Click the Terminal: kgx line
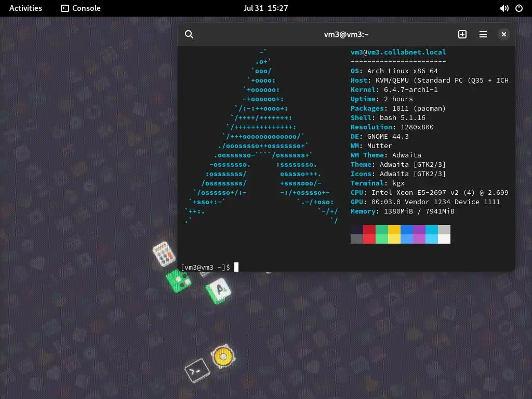Screen dimensions: 532x399 point(378,183)
